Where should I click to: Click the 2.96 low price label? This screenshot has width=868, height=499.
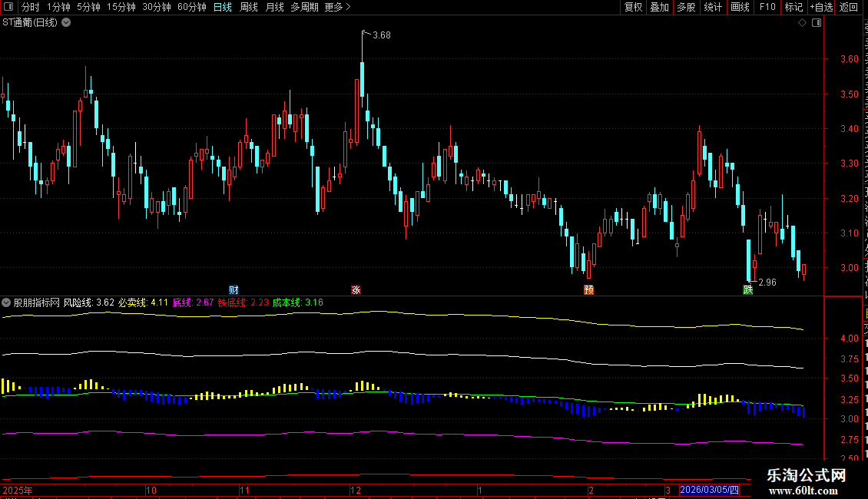coord(767,283)
